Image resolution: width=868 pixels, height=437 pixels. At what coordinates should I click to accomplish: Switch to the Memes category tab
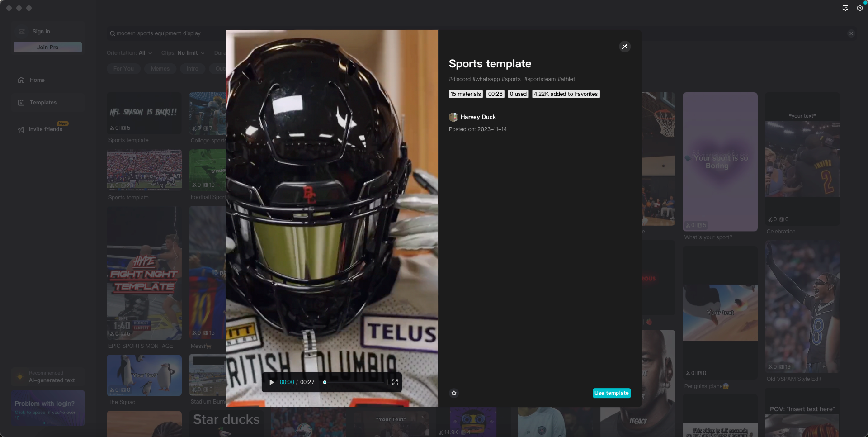[160, 68]
